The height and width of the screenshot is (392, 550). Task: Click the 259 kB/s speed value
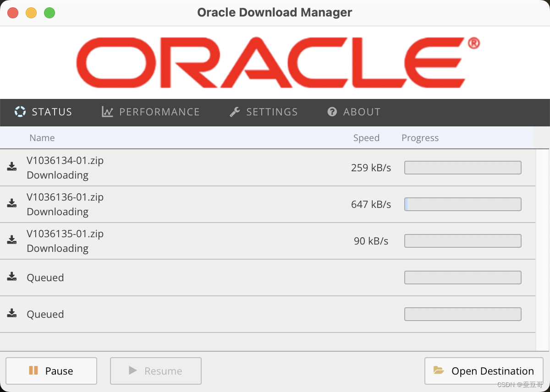pos(371,168)
